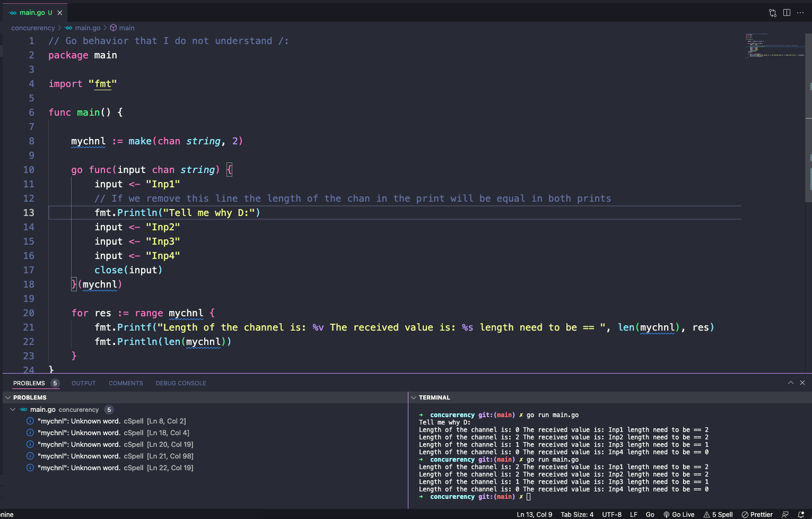Screen dimensions: 812x519
Task: Collapse the PROBLEMS section header
Action: (x=205, y=397)
